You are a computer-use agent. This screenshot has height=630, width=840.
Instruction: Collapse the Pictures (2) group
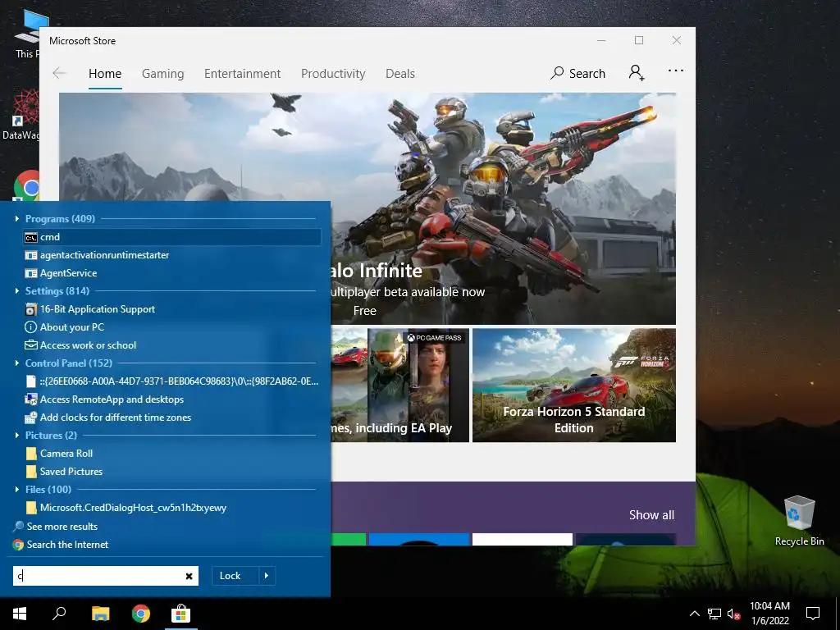click(17, 436)
